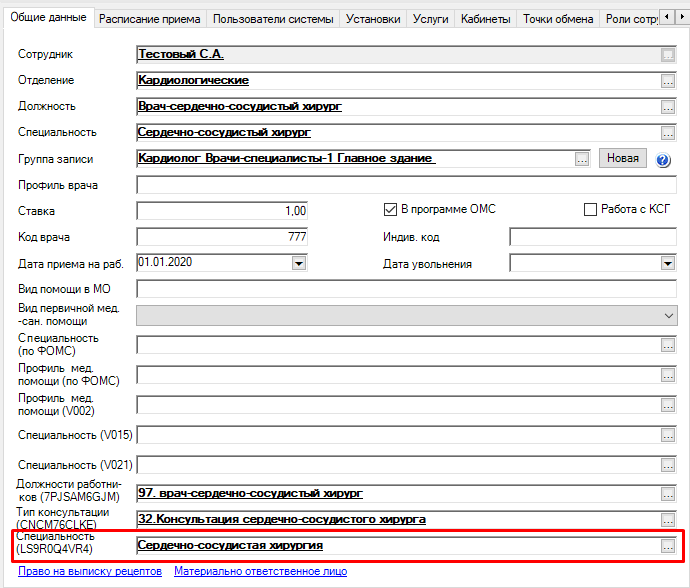Click into the Вид помощи в МО field

pos(406,289)
